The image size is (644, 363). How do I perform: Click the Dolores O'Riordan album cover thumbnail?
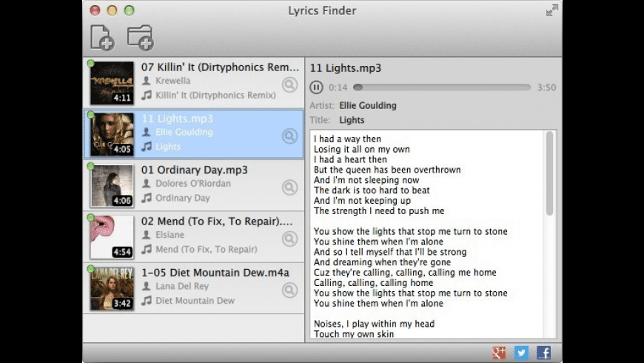pos(112,185)
